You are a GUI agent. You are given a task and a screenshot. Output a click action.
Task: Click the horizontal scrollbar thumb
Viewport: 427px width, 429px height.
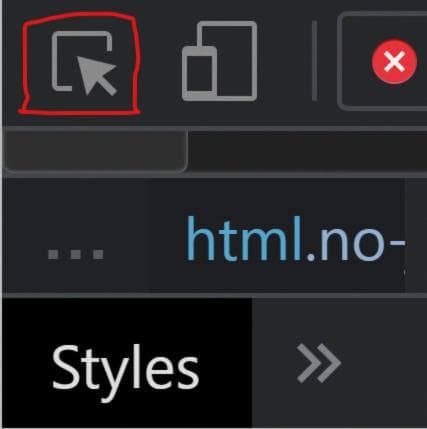[x=95, y=151]
